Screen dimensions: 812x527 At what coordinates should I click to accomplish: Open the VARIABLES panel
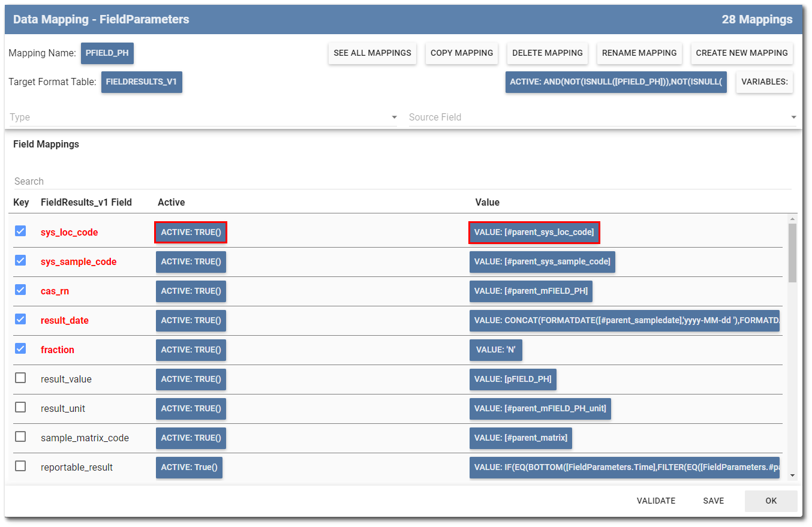(764, 82)
